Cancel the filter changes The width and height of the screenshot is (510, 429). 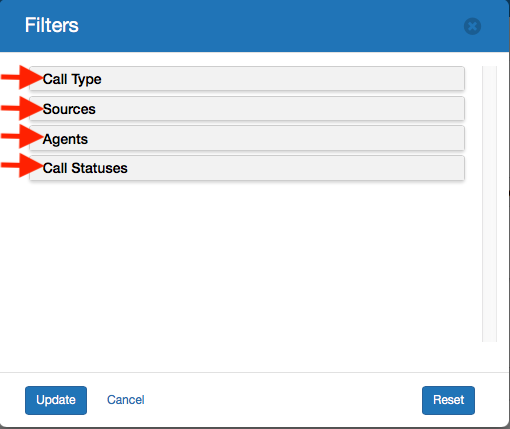coord(125,400)
